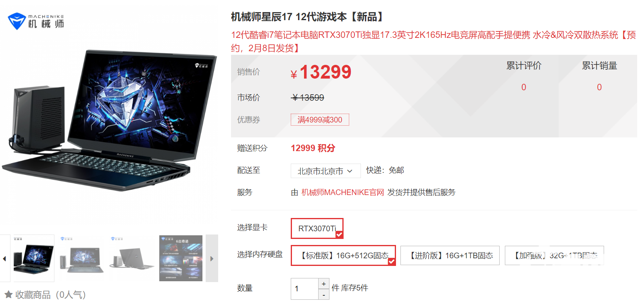Show previous thumbnails with left arrow
The width and height of the screenshot is (644, 303).
[4, 258]
